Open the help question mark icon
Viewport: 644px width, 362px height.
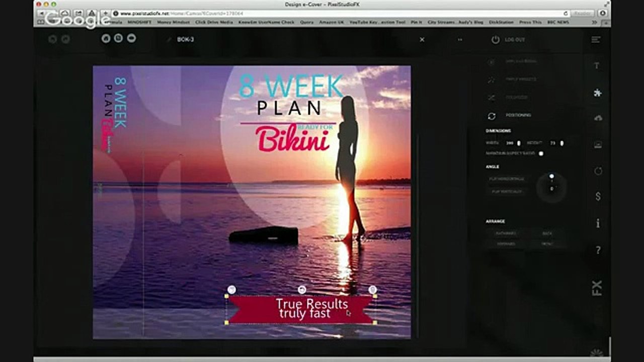tap(598, 250)
